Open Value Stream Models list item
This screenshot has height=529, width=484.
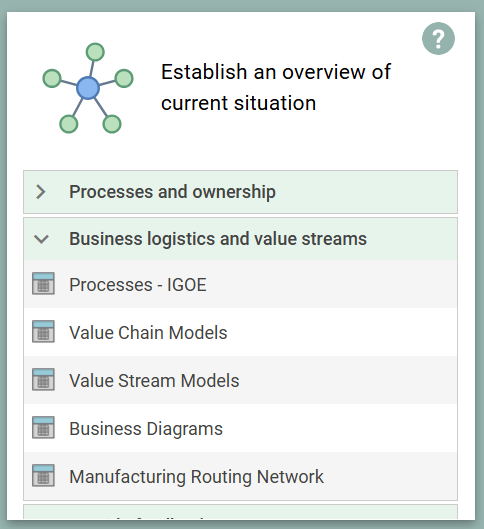click(240, 380)
